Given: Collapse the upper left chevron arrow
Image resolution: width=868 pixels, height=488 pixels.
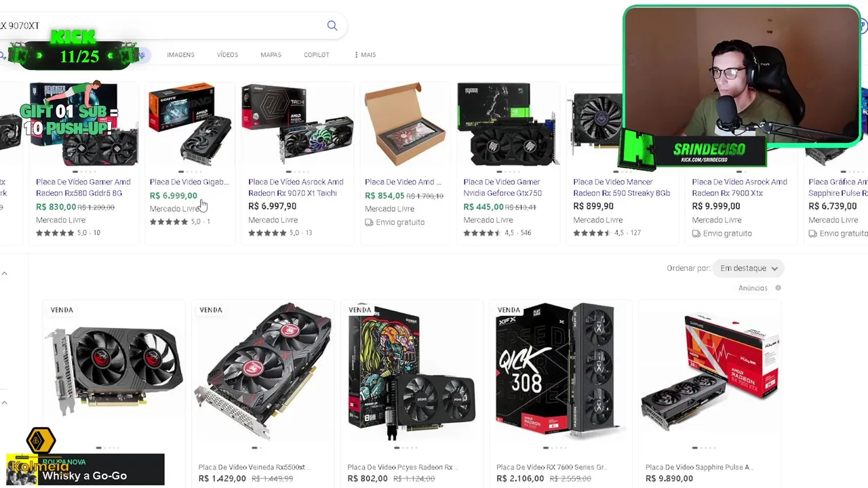Looking at the screenshot, I should 4,273.
